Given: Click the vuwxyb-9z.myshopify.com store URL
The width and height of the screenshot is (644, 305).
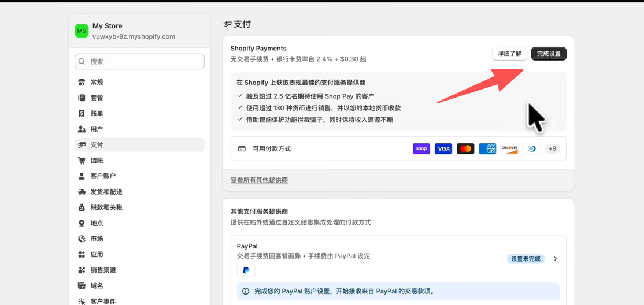Looking at the screenshot, I should click(134, 36).
